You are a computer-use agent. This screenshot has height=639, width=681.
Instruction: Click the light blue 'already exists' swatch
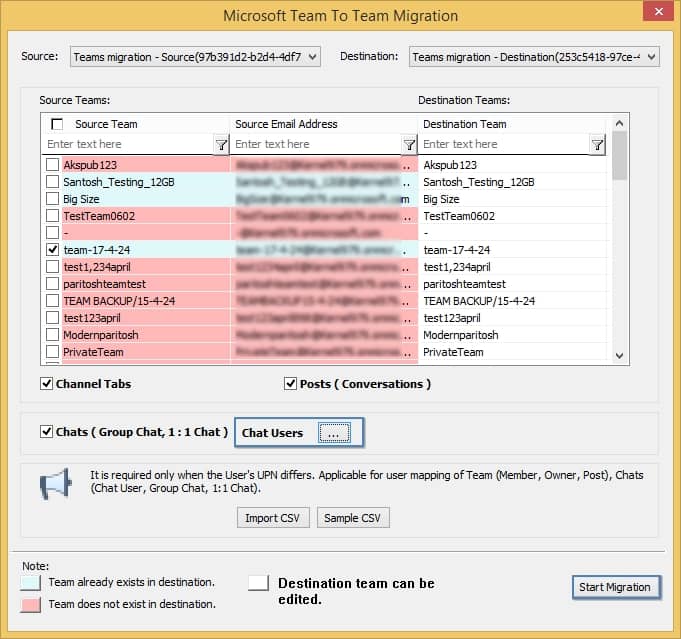point(30,583)
